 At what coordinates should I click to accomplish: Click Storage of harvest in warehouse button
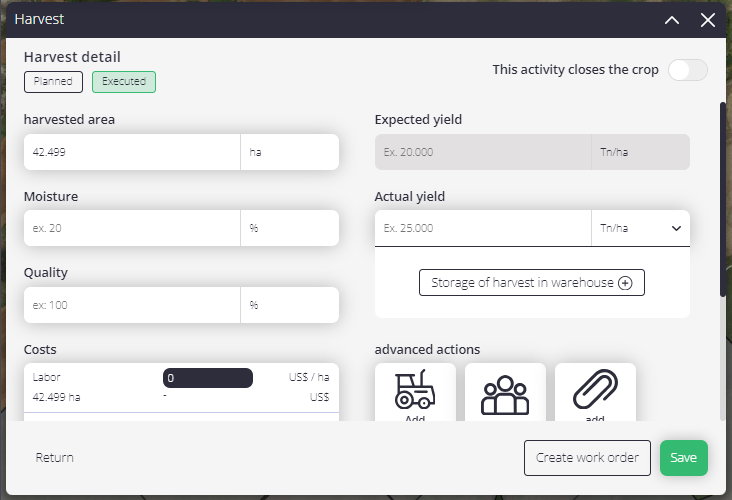click(x=532, y=282)
